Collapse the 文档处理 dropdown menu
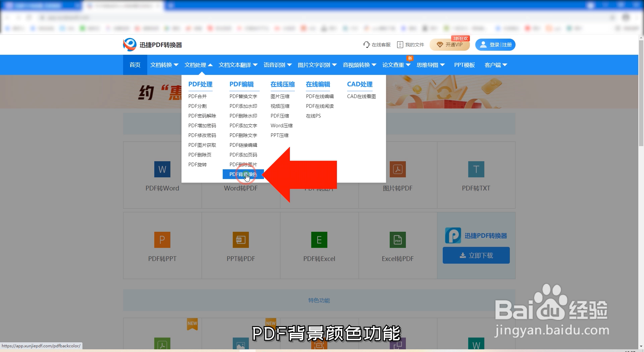 tap(199, 65)
